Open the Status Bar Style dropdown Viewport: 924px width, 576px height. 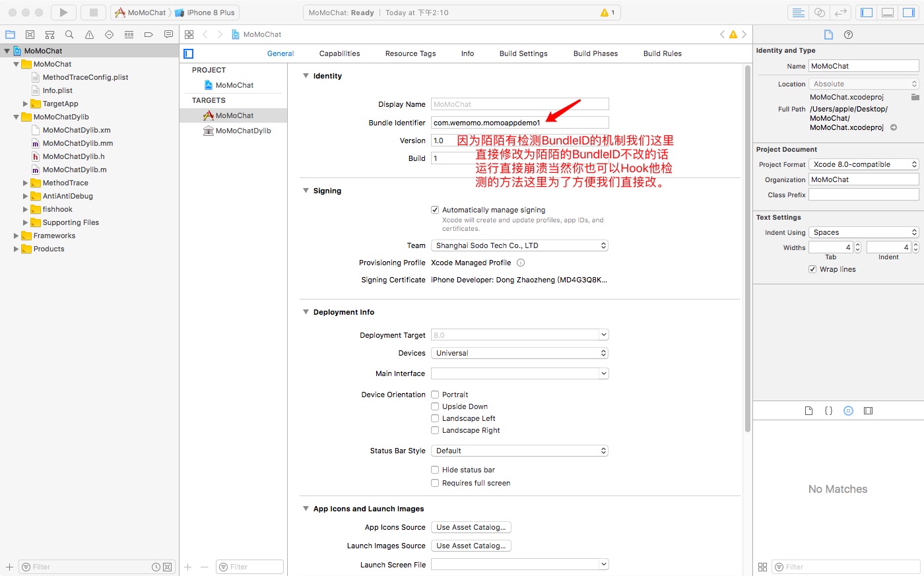point(519,451)
